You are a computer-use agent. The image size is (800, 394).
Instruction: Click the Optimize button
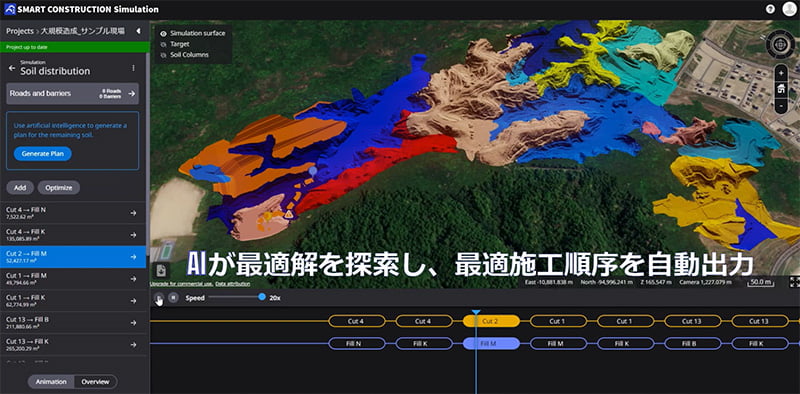(59, 188)
